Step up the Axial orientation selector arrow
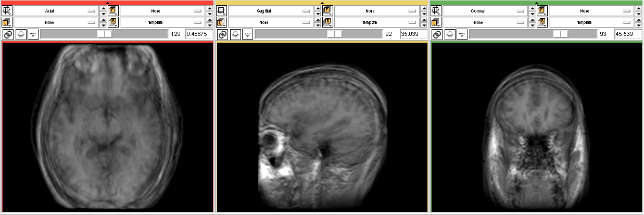The height and width of the screenshot is (215, 644). 103,8
